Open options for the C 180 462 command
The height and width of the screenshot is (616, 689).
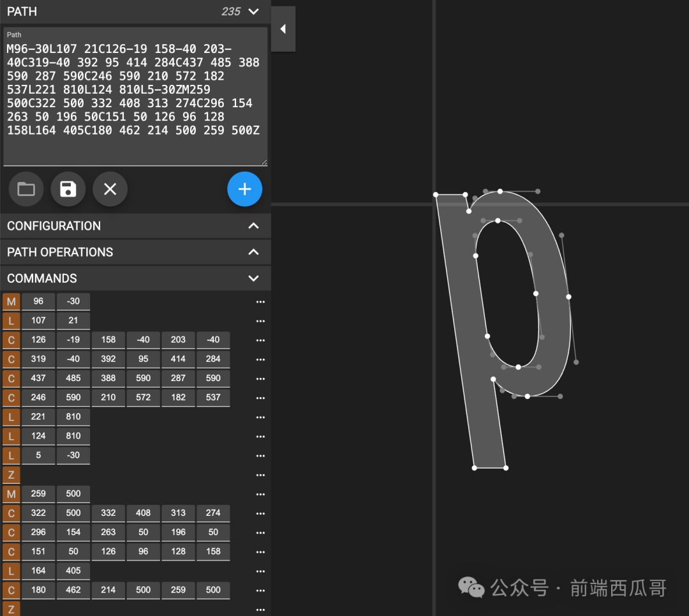click(x=260, y=590)
